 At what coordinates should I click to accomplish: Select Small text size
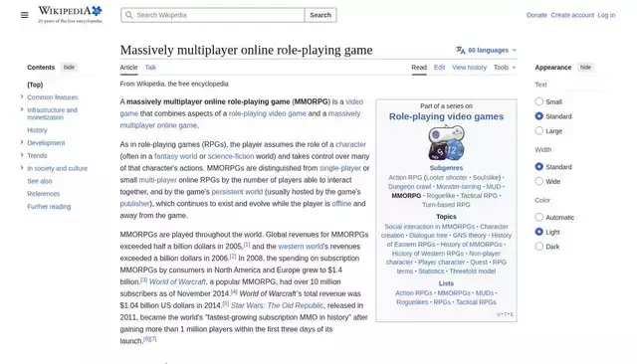539,101
